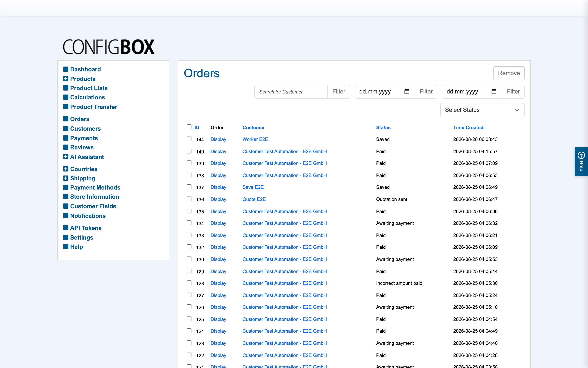Check the box for order 128
The image size is (588, 368).
pyautogui.click(x=189, y=283)
